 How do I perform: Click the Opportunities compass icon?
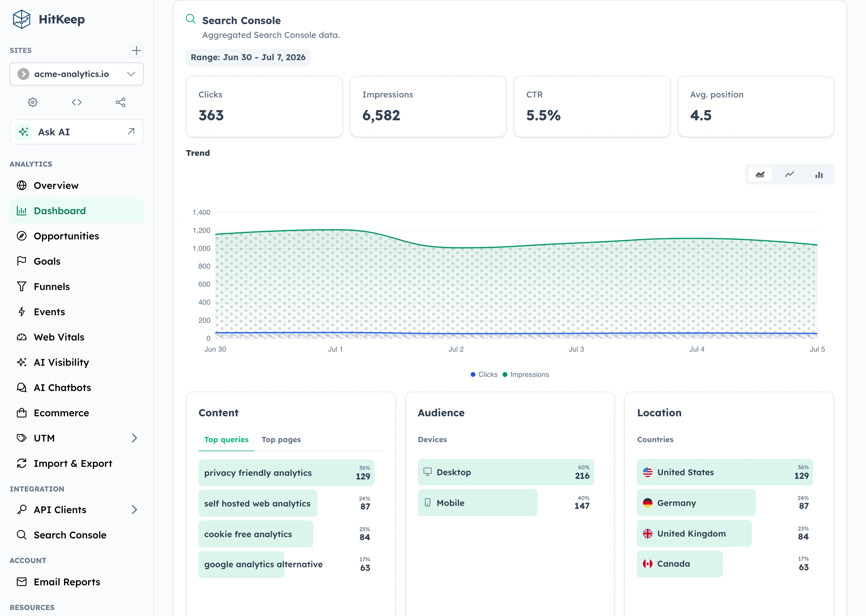click(22, 236)
